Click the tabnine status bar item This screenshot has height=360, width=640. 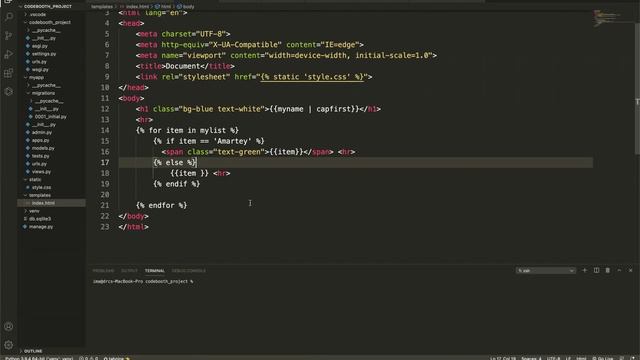(116, 358)
